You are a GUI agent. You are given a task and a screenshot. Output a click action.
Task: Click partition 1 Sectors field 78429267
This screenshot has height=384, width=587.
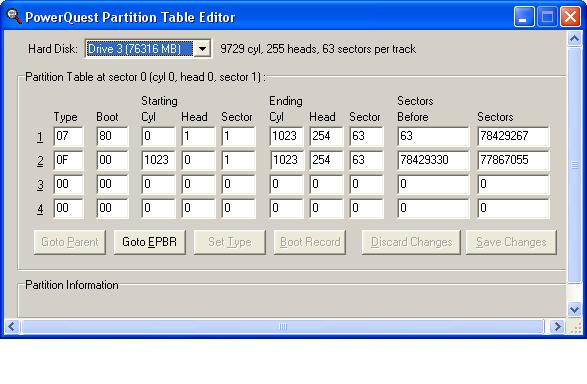click(x=513, y=136)
